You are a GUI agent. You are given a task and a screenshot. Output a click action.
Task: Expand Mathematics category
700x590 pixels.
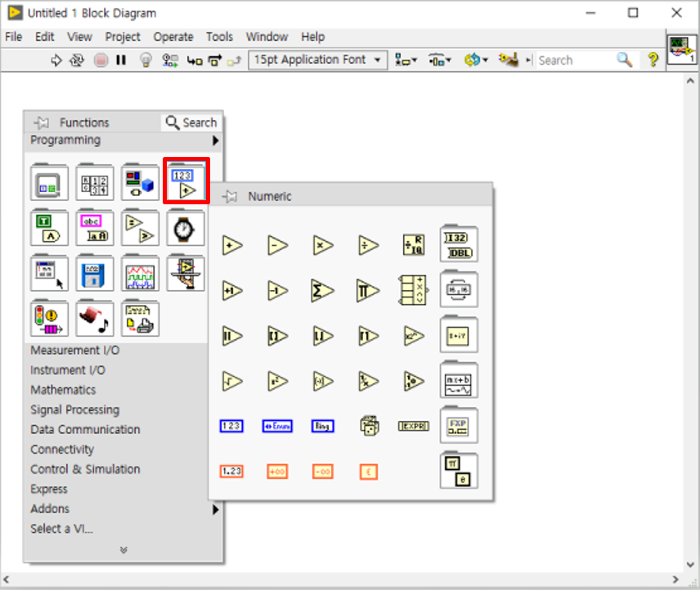pyautogui.click(x=63, y=390)
